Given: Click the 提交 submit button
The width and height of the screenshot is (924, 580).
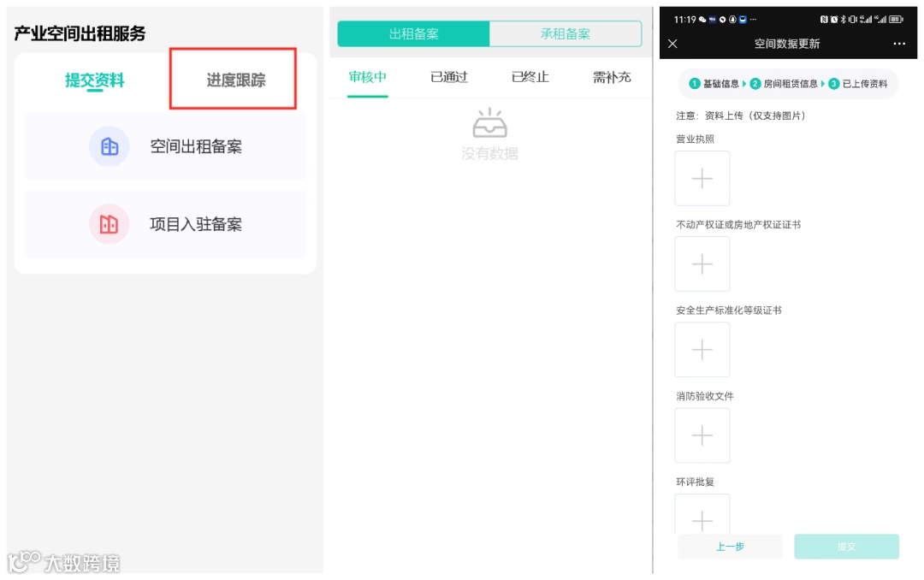Looking at the screenshot, I should [x=847, y=547].
